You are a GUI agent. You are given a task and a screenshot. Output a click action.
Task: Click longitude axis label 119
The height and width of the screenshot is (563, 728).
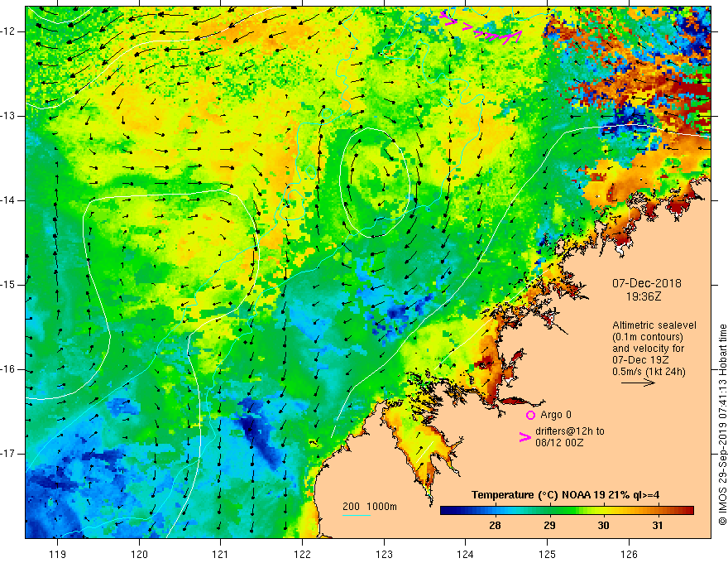click(58, 554)
